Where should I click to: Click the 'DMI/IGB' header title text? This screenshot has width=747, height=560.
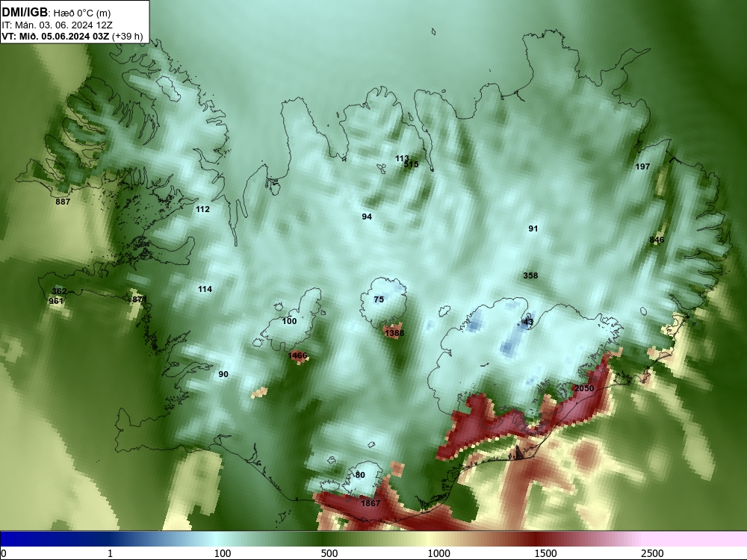pos(25,13)
